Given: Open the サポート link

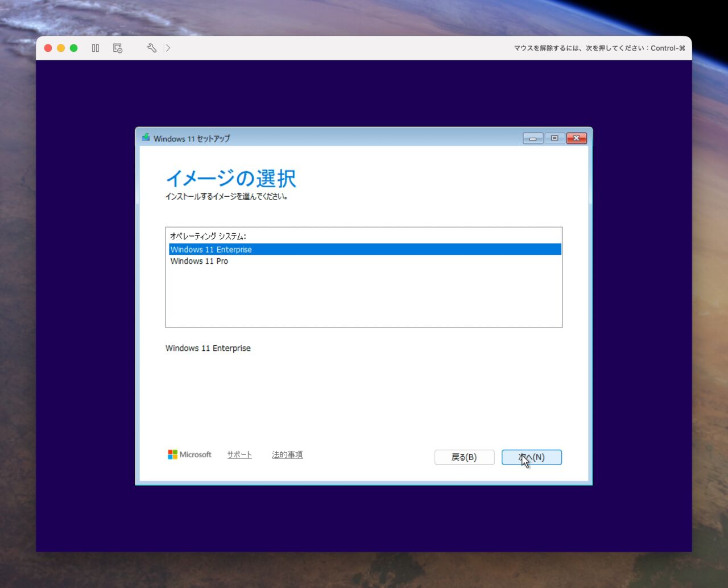Looking at the screenshot, I should (x=239, y=454).
